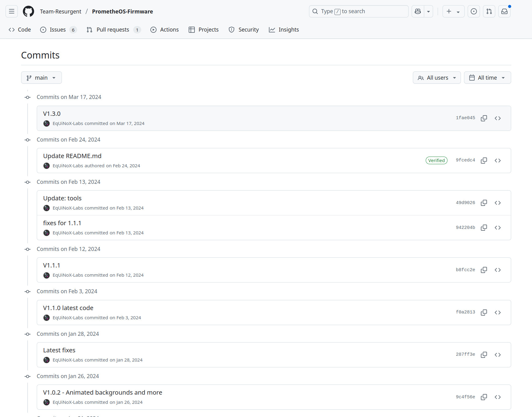Screen dimensions: 532x417
Task: Browse repository at commit 287ff3e
Action: point(498,355)
